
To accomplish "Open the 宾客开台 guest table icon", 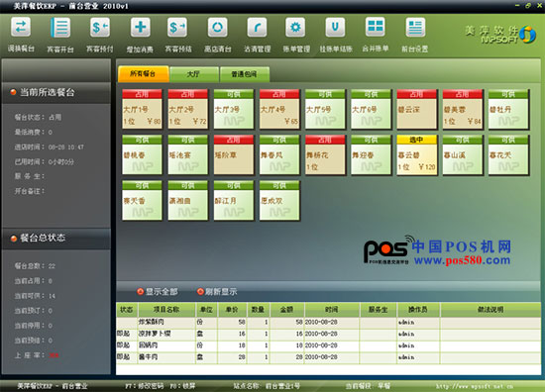I will [60, 28].
